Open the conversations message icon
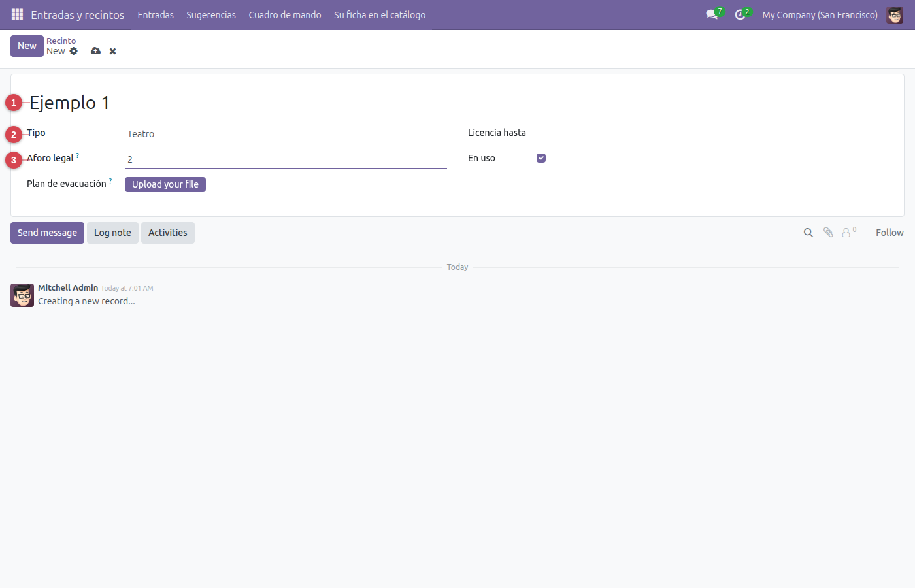 point(712,14)
